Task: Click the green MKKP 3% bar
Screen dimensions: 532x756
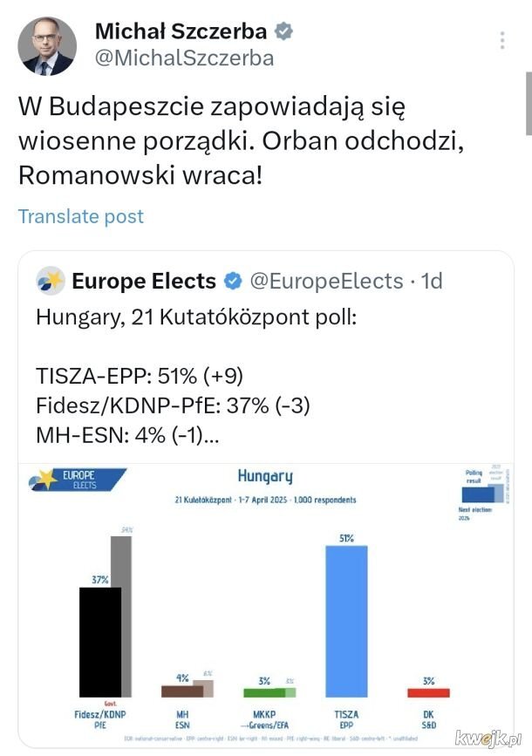Action: point(264,693)
